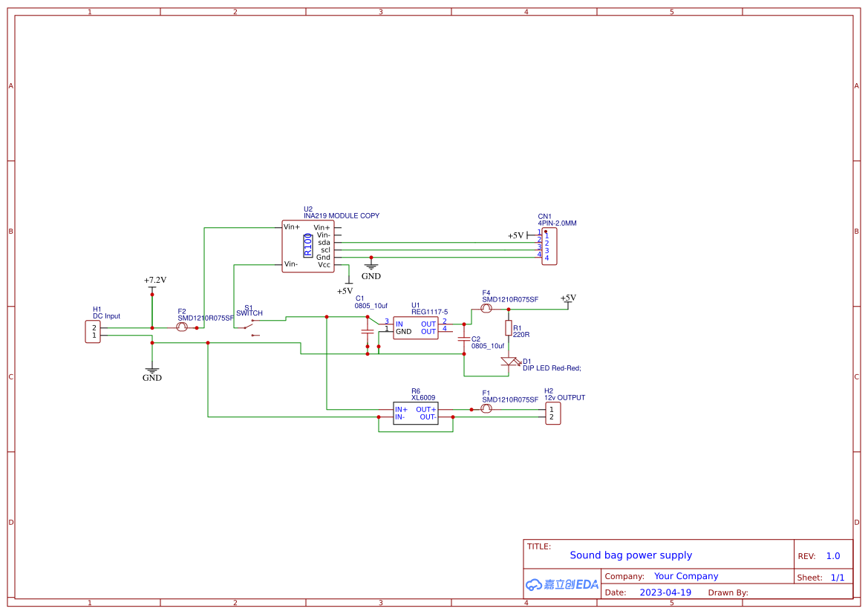Click the 嘉立创EDA logo in title block
Viewport: 868px width, 614px height.
(561, 584)
